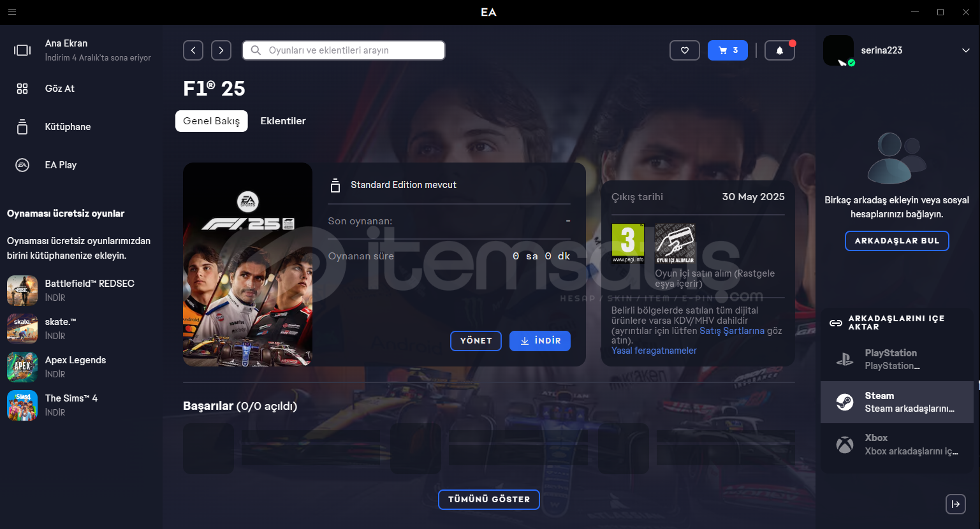
Task: Navigate forward with right arrow button
Action: [x=221, y=50]
